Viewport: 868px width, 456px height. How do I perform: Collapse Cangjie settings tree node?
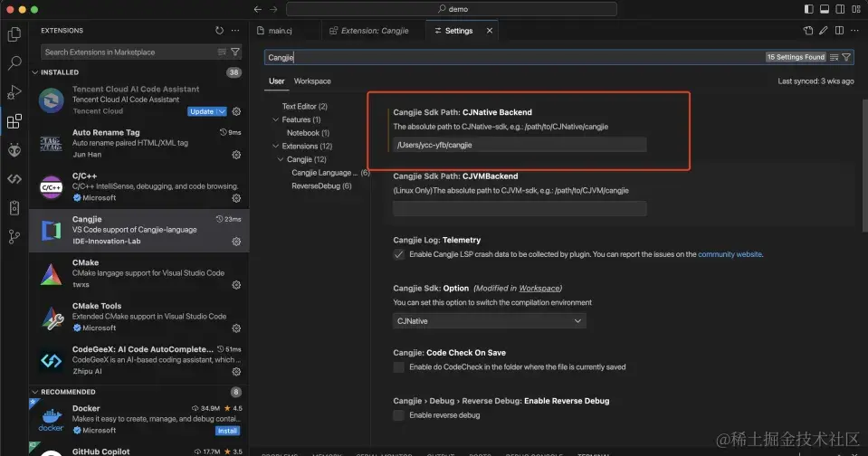pos(281,159)
